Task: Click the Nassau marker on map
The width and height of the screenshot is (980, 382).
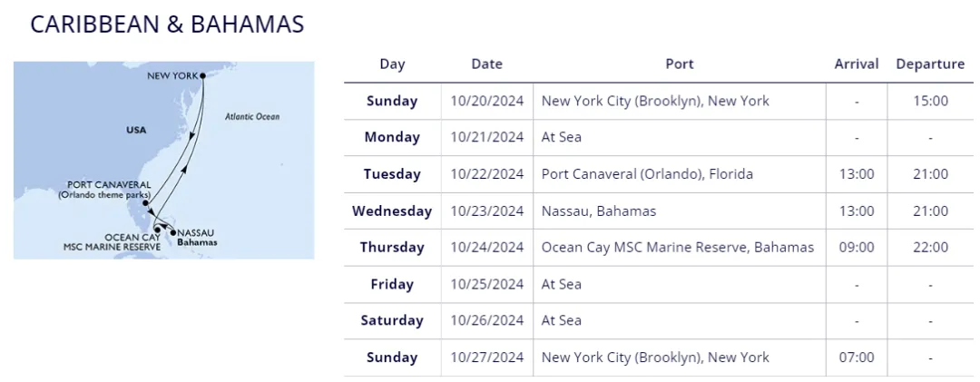Action: tap(173, 233)
